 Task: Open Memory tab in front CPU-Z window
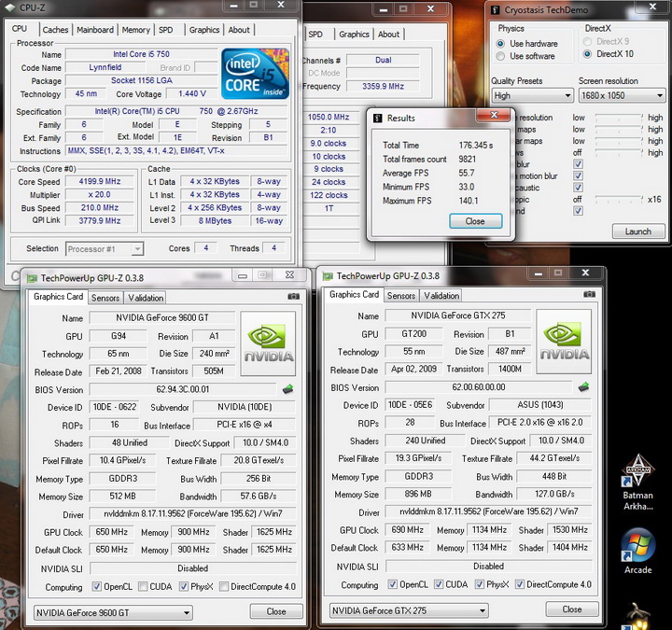[x=136, y=30]
